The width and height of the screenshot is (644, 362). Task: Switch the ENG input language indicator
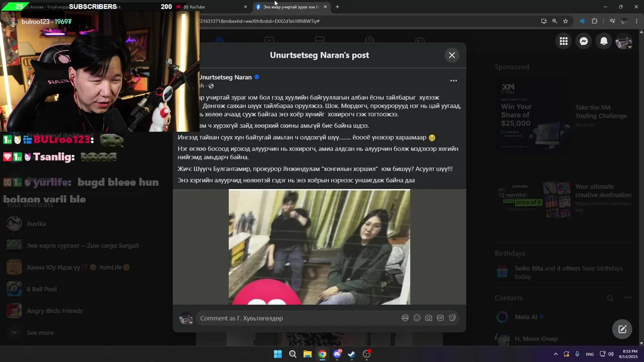coord(590,354)
